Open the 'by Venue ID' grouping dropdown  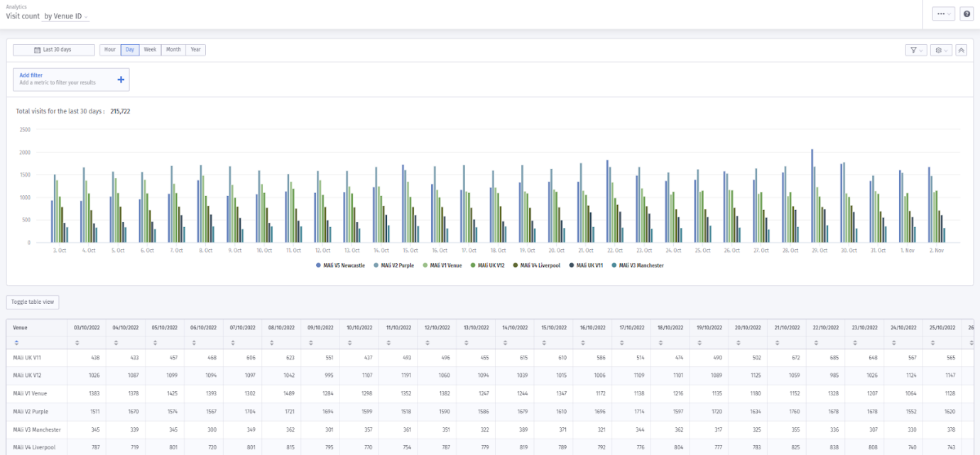(65, 16)
